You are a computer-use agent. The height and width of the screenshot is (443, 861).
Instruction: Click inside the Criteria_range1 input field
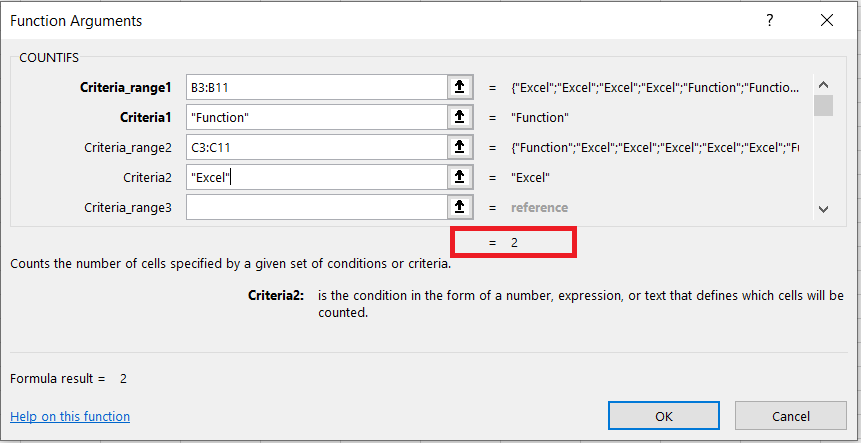click(315, 88)
